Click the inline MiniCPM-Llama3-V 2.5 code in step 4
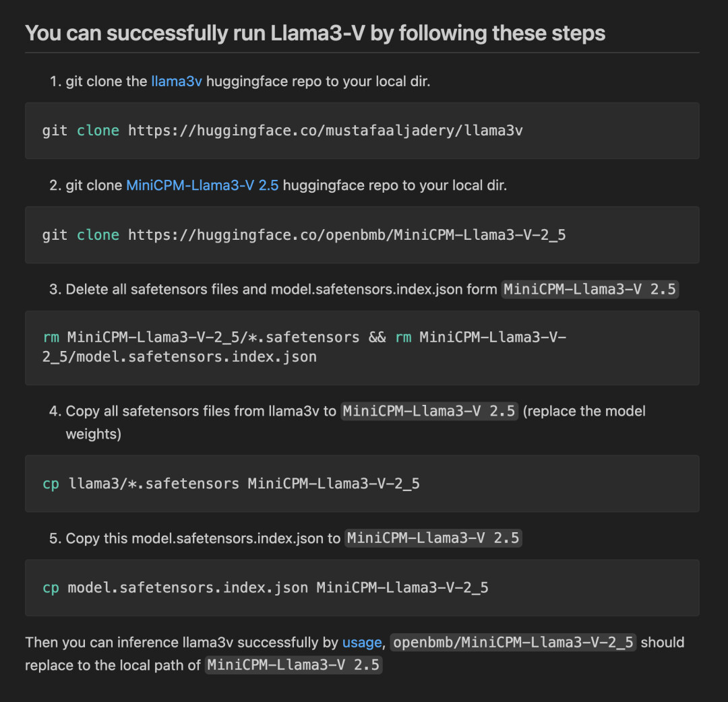728x702 pixels. click(x=429, y=411)
